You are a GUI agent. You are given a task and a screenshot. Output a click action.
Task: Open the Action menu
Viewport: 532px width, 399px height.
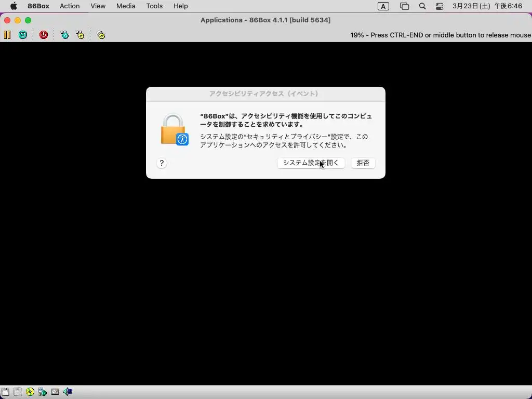tap(70, 6)
